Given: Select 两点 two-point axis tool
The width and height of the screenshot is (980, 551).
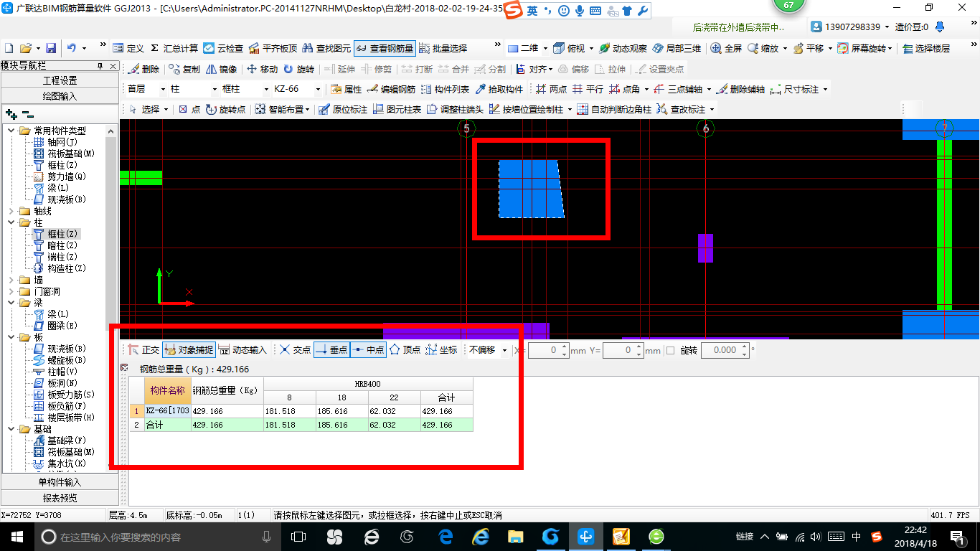Looking at the screenshot, I should (551, 90).
